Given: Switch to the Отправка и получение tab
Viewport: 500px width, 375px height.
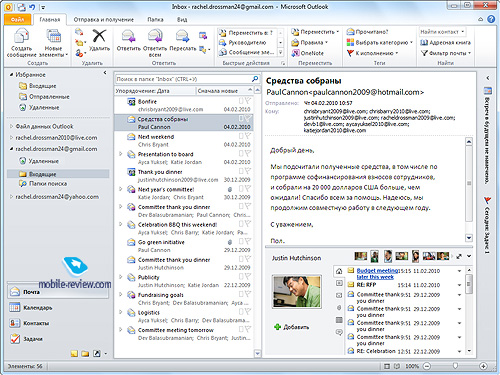Looking at the screenshot, I should [x=103, y=20].
